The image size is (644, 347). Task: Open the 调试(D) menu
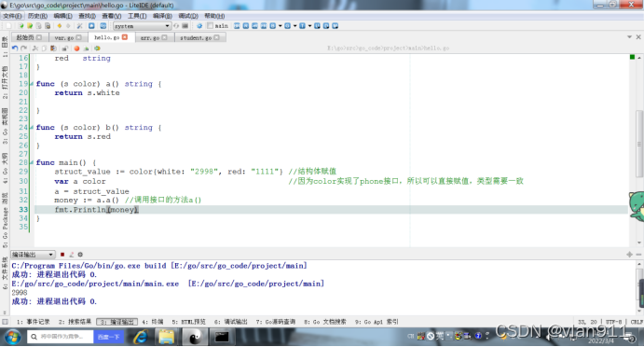(188, 16)
